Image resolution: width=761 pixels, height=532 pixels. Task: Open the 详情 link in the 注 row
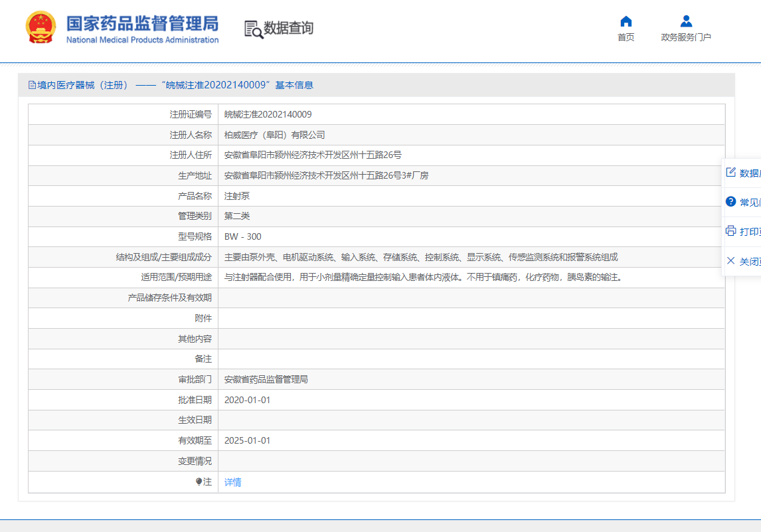point(232,482)
